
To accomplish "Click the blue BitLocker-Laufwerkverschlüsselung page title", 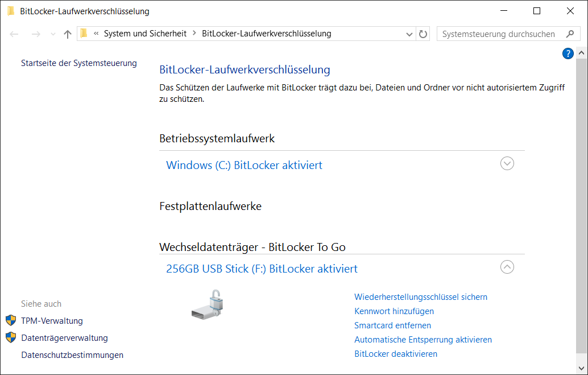I will pyautogui.click(x=245, y=70).
